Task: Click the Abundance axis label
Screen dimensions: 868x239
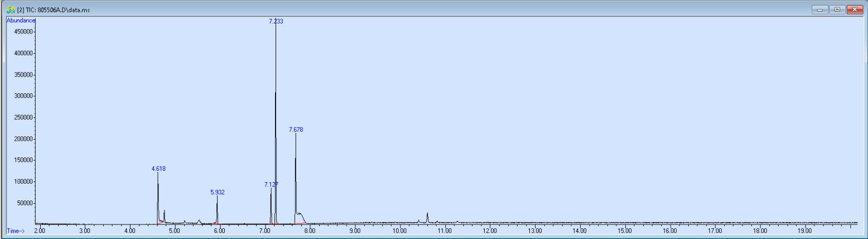Action: 21,21
